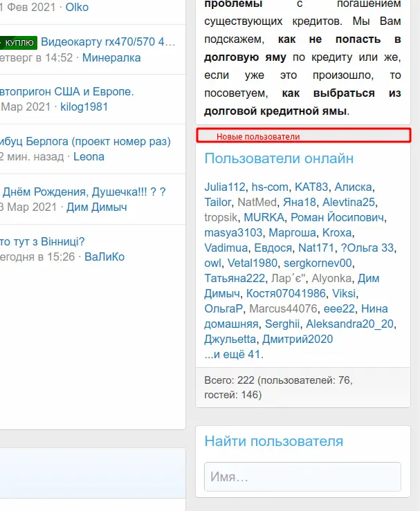Screen dimensions: 420x511
Task: Open online user Kroxa
Action: point(337,233)
